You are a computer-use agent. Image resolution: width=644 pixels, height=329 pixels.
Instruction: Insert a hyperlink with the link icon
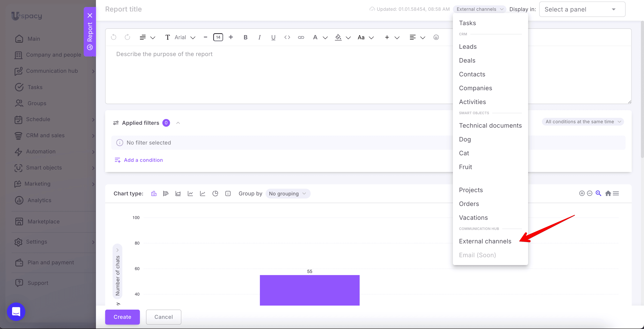click(301, 37)
